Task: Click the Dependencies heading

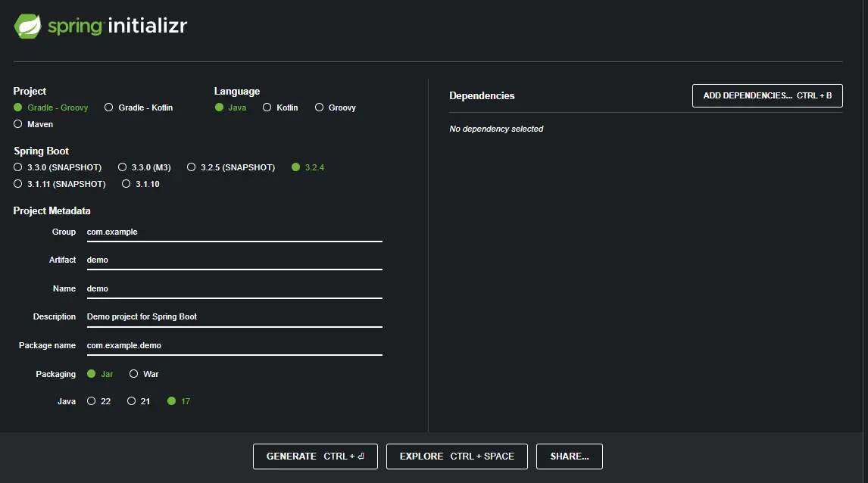Action: pyautogui.click(x=482, y=95)
